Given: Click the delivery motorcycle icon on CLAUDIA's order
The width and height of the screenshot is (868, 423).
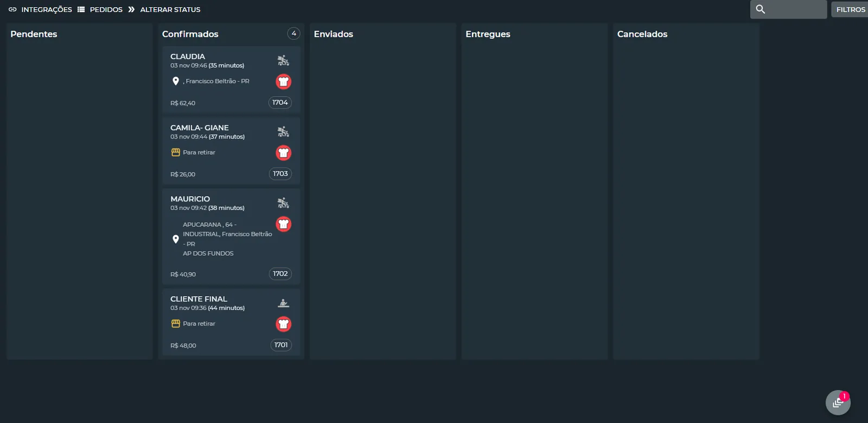Looking at the screenshot, I should point(283,60).
